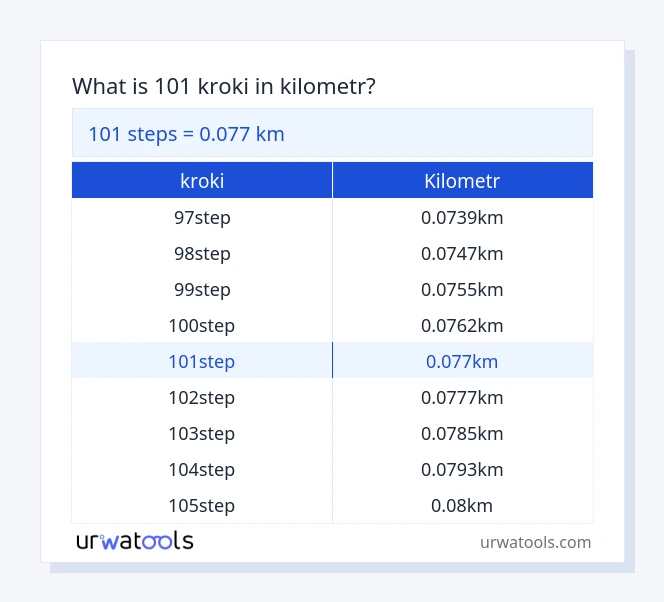Viewport: 664px width, 602px height.
Task: Click the 0.0755km cell
Action: click(x=462, y=289)
